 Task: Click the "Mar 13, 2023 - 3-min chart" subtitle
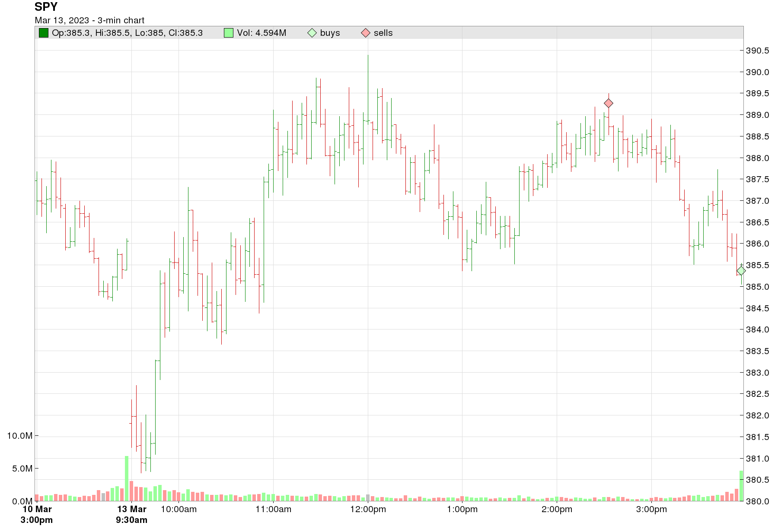pyautogui.click(x=89, y=20)
